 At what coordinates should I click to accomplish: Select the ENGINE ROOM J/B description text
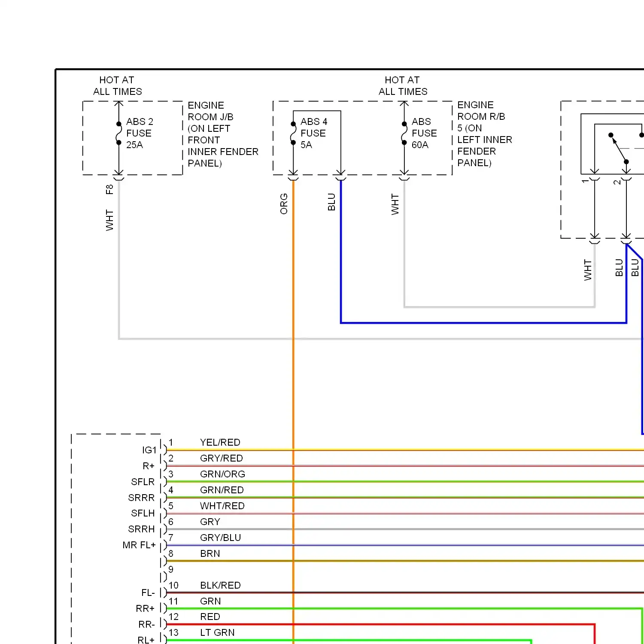point(223,134)
